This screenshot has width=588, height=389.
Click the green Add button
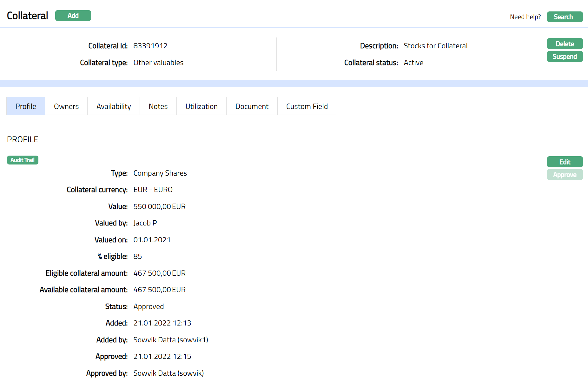73,16
